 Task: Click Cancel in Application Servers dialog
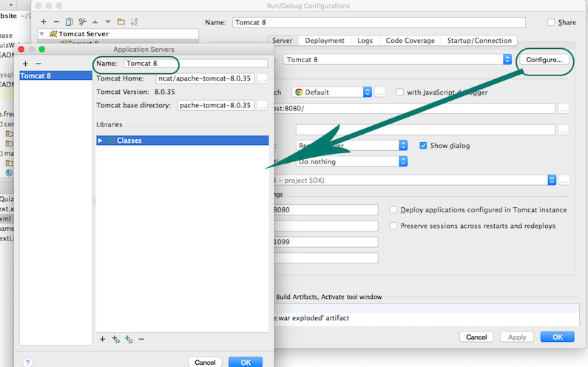click(x=205, y=362)
